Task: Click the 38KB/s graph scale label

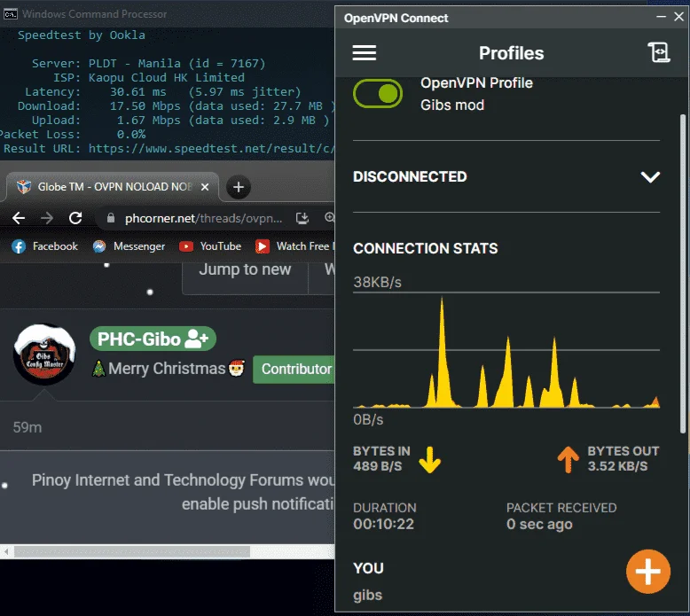Action: pos(377,282)
